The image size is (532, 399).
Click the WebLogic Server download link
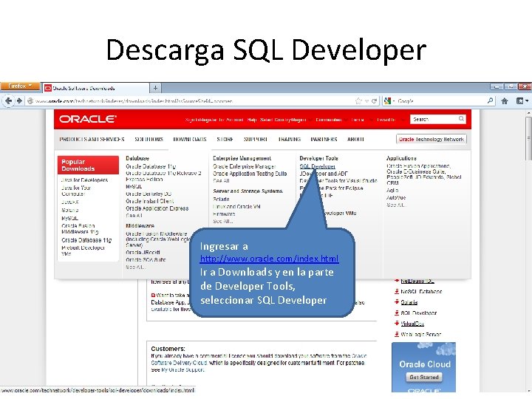(420, 334)
